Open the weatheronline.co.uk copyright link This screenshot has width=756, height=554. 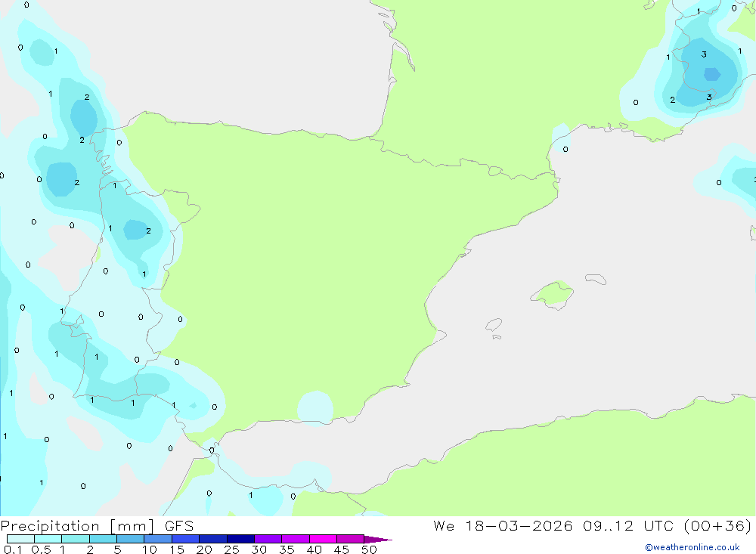pyautogui.click(x=692, y=547)
